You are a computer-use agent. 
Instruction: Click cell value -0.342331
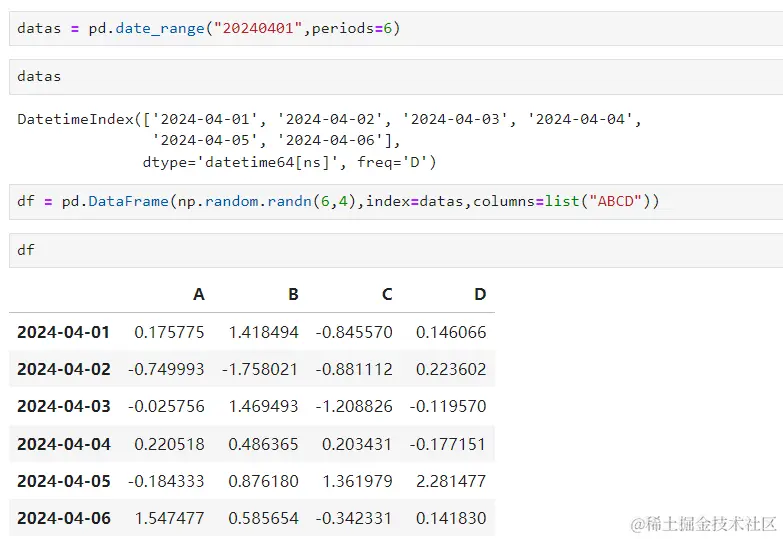click(x=354, y=518)
